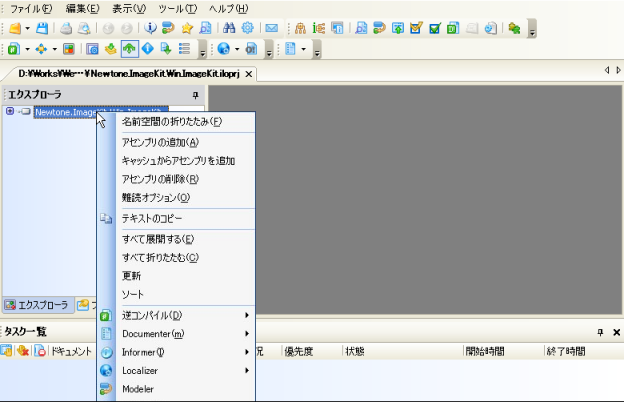Click the print preview icon

pos(84,28)
